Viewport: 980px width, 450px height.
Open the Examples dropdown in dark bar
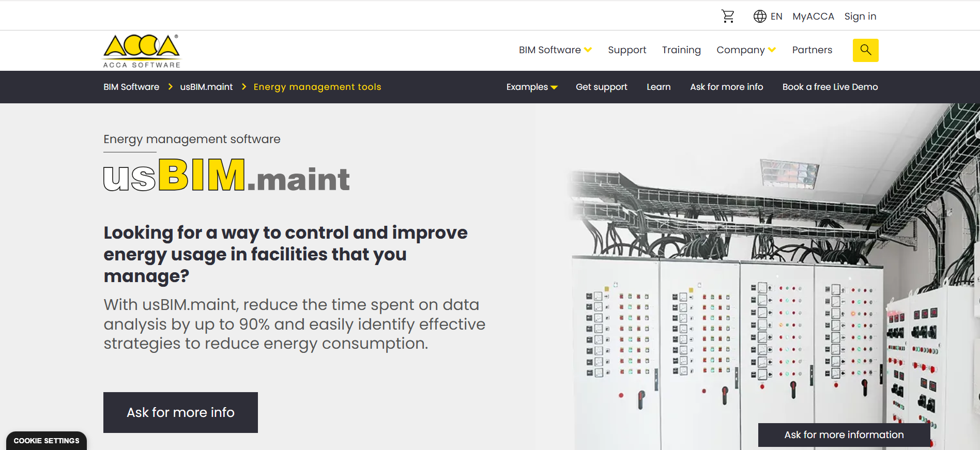(x=532, y=87)
